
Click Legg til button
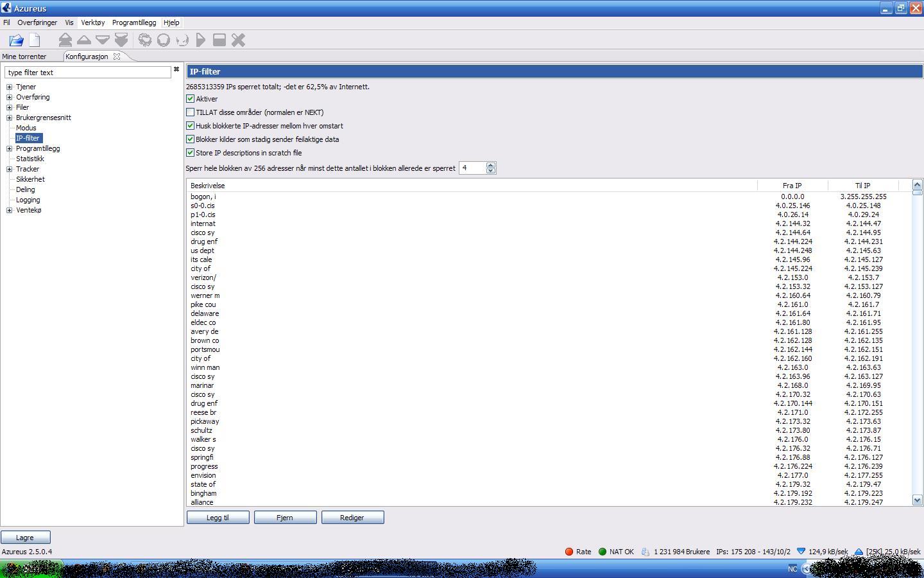coord(218,518)
